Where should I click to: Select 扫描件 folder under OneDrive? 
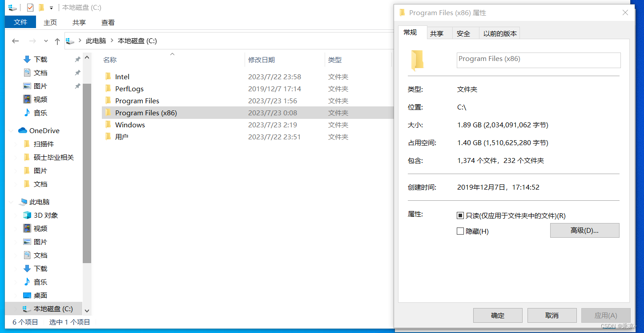point(44,144)
